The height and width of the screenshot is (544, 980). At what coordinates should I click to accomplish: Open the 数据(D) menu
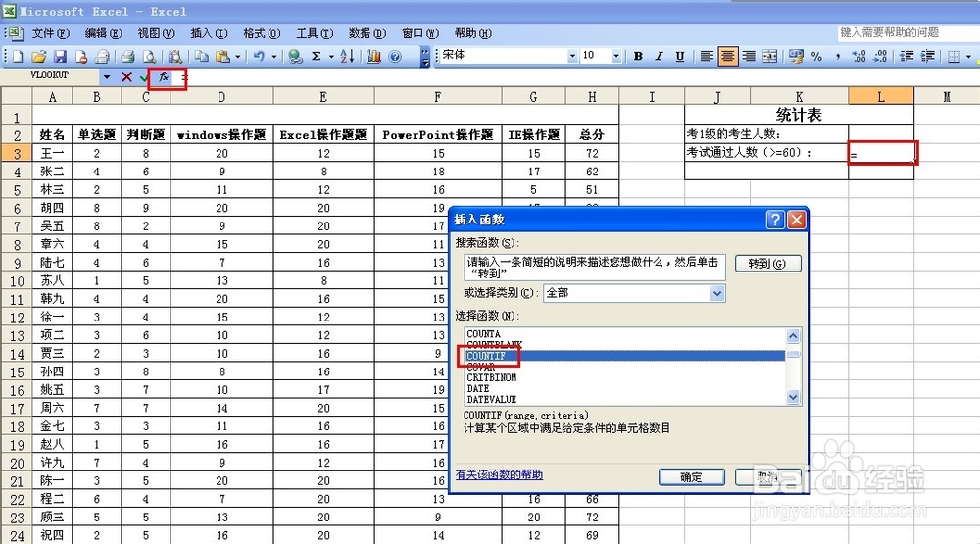(x=367, y=33)
